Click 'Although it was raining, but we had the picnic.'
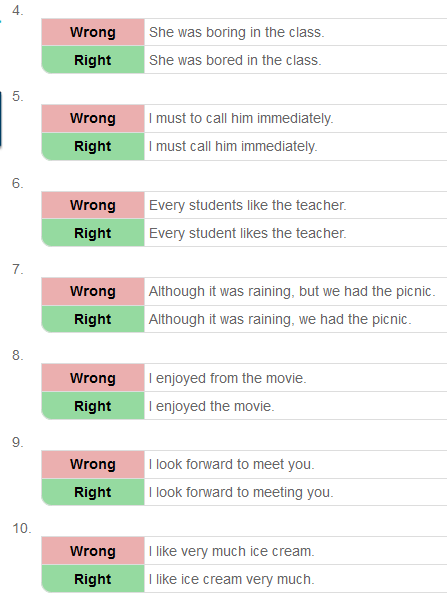Screen dimensions: 447x603 click(292, 292)
